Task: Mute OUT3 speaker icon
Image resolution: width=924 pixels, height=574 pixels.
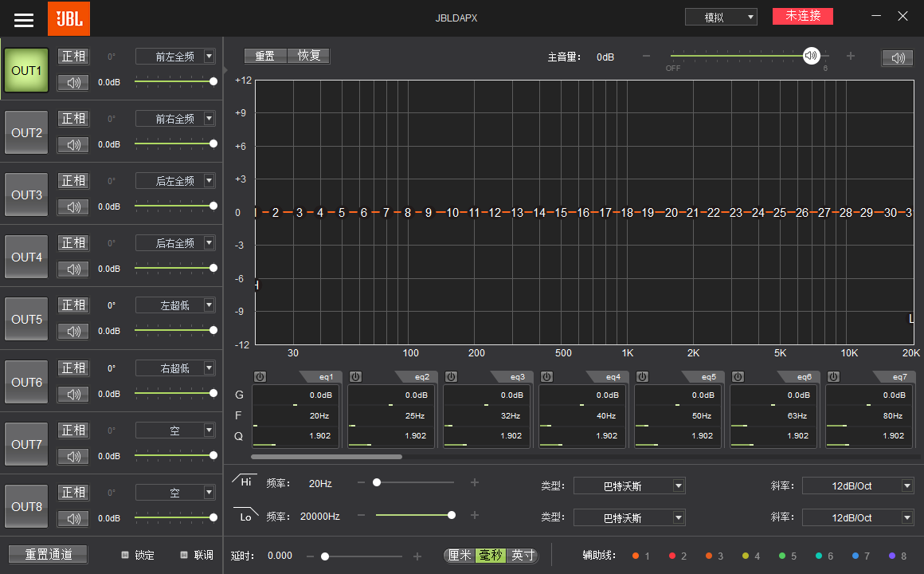Action: click(x=73, y=207)
